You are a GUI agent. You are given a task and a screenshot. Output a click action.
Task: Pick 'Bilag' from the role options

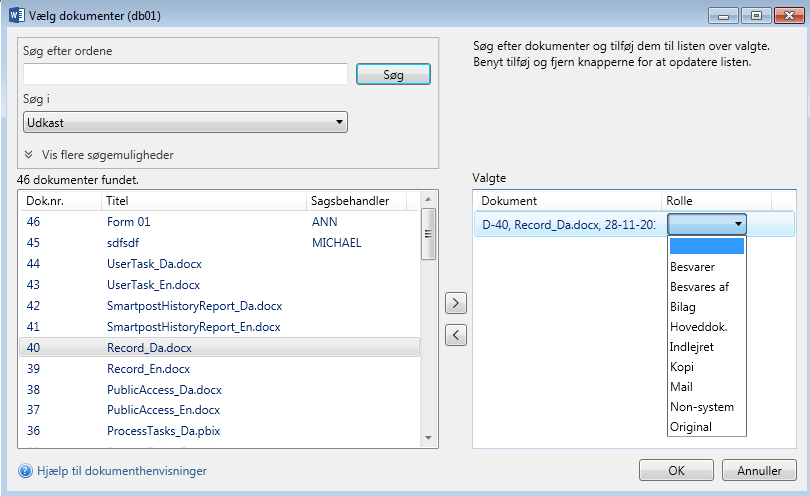pos(683,307)
